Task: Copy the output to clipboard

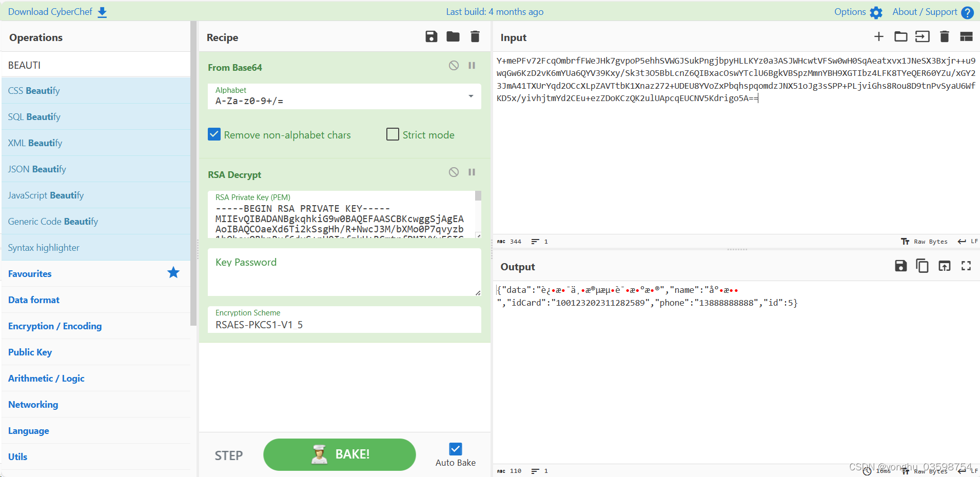Action: (922, 266)
